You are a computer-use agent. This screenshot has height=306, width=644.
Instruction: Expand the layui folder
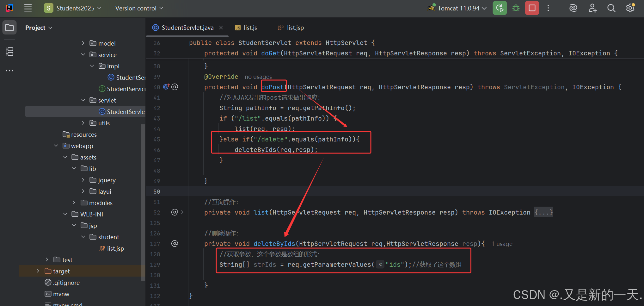(x=83, y=191)
